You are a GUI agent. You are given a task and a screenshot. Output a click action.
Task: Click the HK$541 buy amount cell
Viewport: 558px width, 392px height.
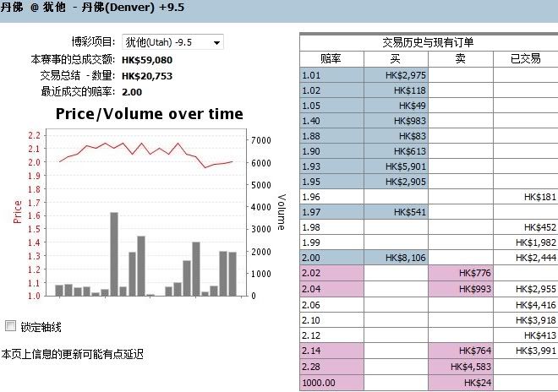pos(396,212)
